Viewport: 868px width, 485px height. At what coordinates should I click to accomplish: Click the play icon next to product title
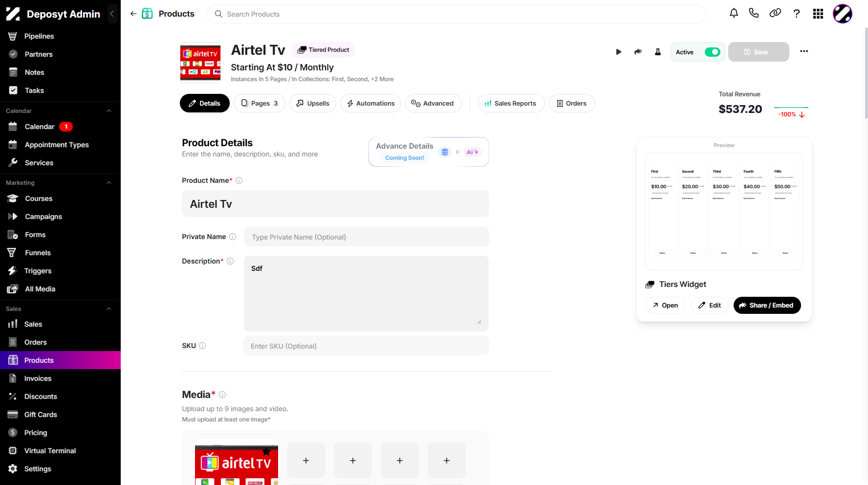pyautogui.click(x=619, y=52)
